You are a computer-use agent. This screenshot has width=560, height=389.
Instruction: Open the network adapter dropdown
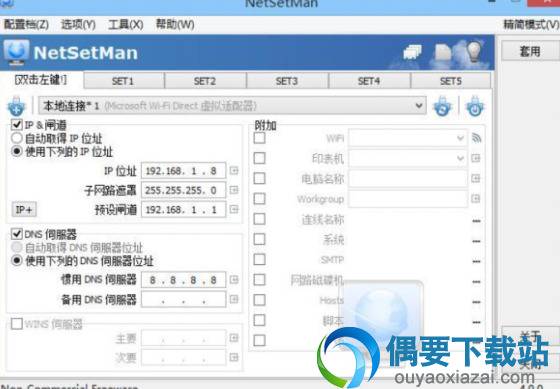coord(232,106)
